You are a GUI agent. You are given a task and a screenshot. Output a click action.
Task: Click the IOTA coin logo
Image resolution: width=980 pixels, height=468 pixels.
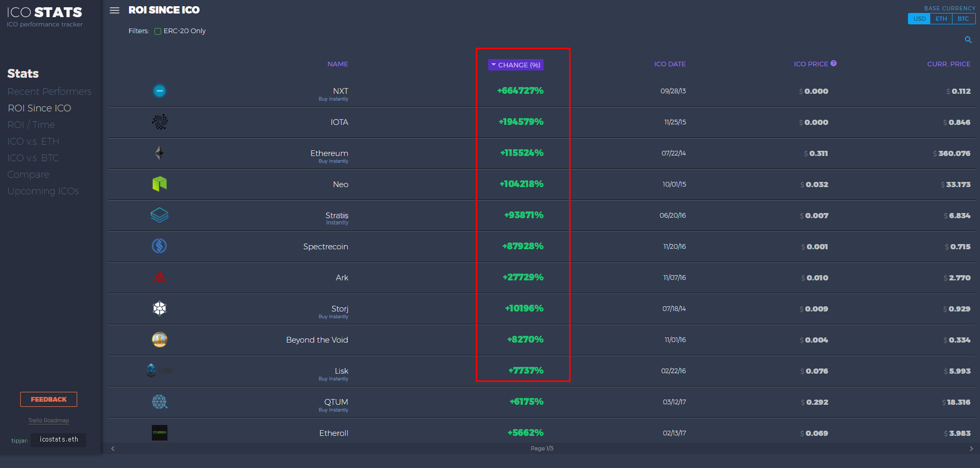160,122
